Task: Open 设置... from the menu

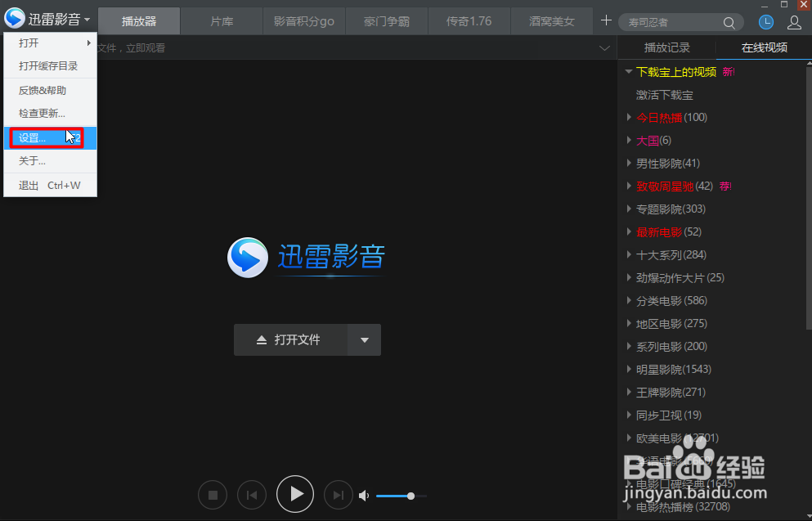Action: tap(50, 138)
